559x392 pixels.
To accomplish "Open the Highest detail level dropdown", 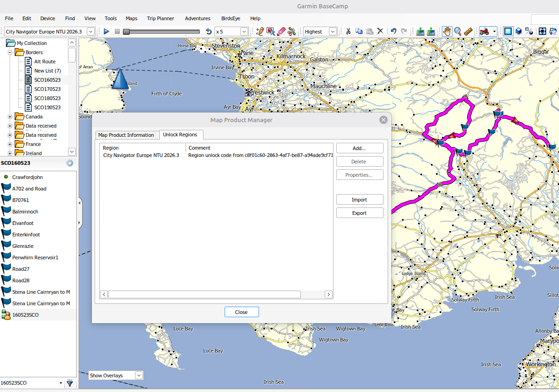I will [x=333, y=31].
